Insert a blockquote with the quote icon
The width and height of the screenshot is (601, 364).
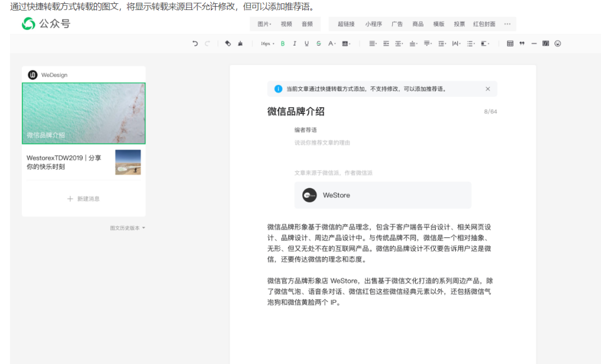pos(522,43)
